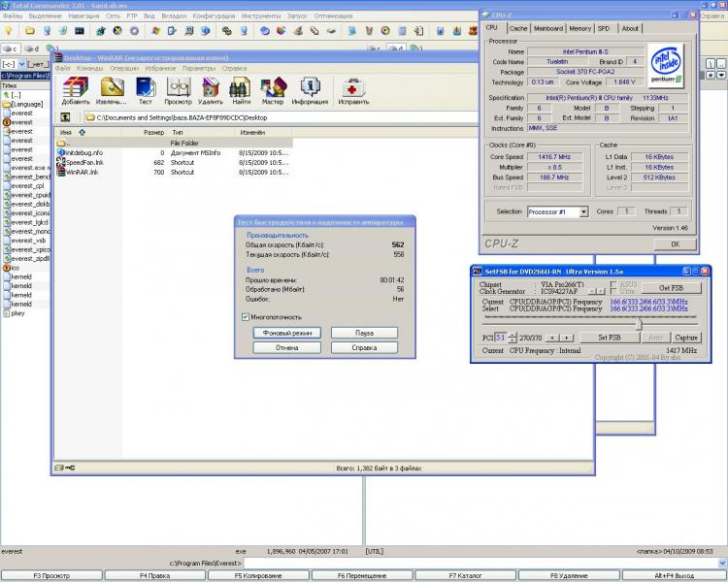
Task: Click the WinRAR Исправить (Repair) first-aid icon
Action: pyautogui.click(x=353, y=86)
